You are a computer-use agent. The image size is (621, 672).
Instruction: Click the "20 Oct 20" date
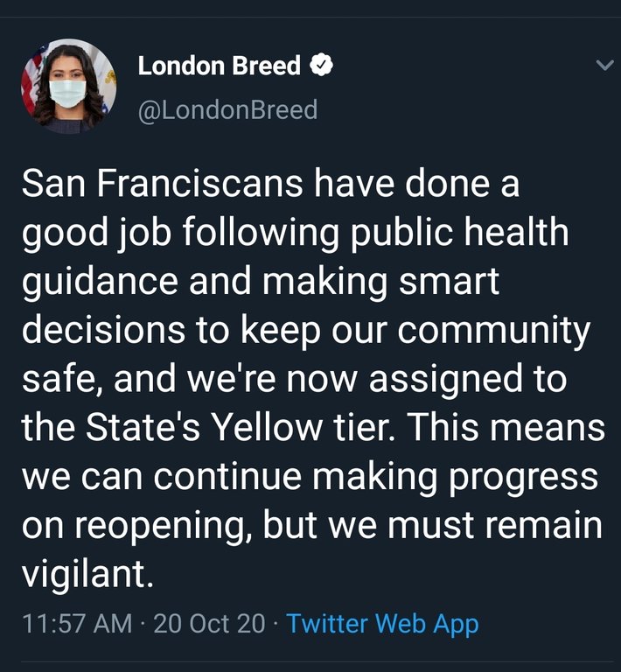click(x=209, y=624)
